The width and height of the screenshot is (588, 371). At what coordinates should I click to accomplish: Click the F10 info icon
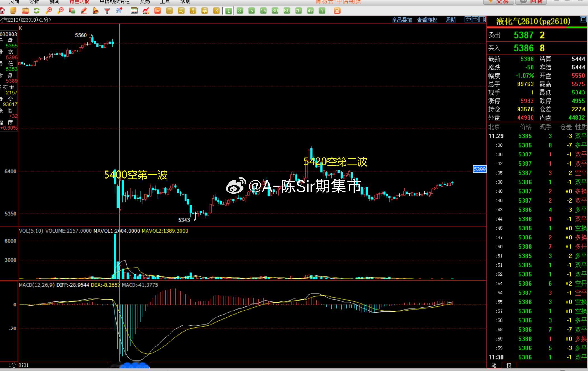[x=25, y=11]
